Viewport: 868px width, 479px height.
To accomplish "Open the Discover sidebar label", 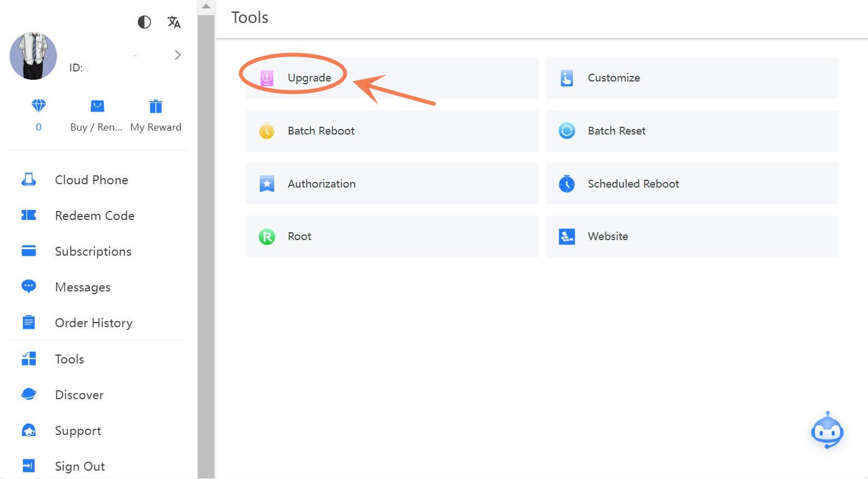I will pos(79,395).
